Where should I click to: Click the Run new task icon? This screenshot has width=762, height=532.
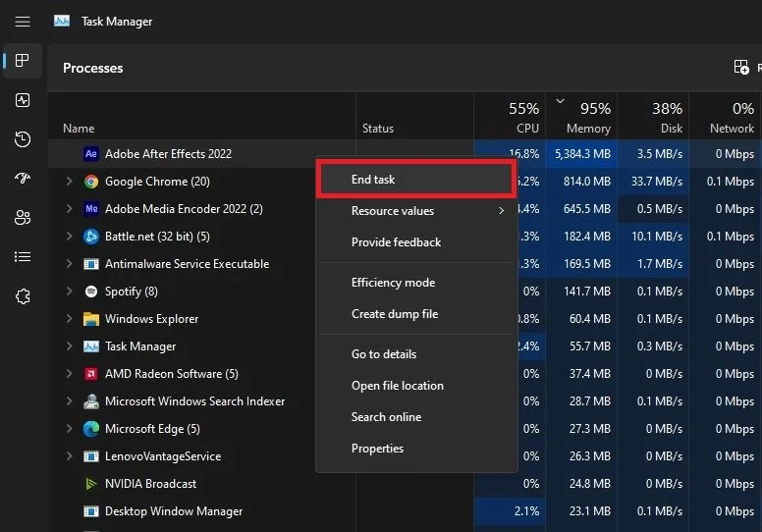(x=741, y=67)
